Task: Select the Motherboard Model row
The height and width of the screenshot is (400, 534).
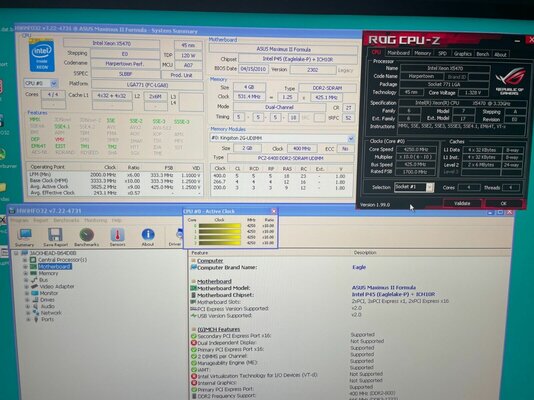Action: [x=303, y=288]
